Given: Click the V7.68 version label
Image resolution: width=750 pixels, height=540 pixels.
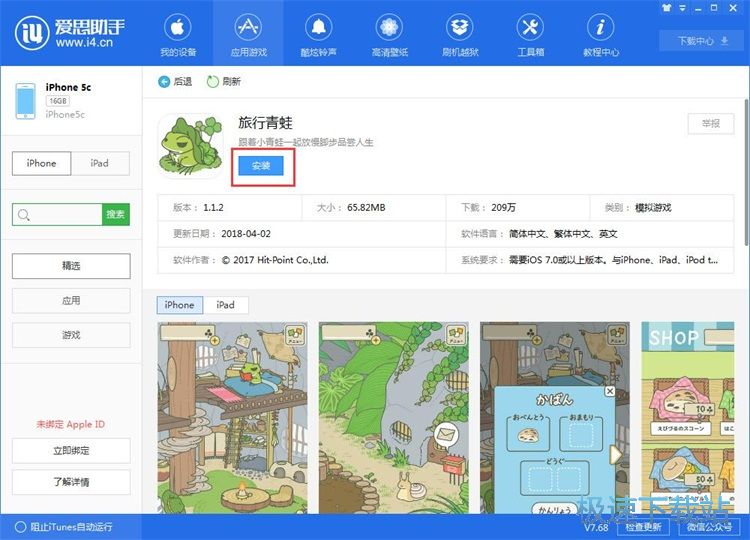Looking at the screenshot, I should (x=596, y=527).
